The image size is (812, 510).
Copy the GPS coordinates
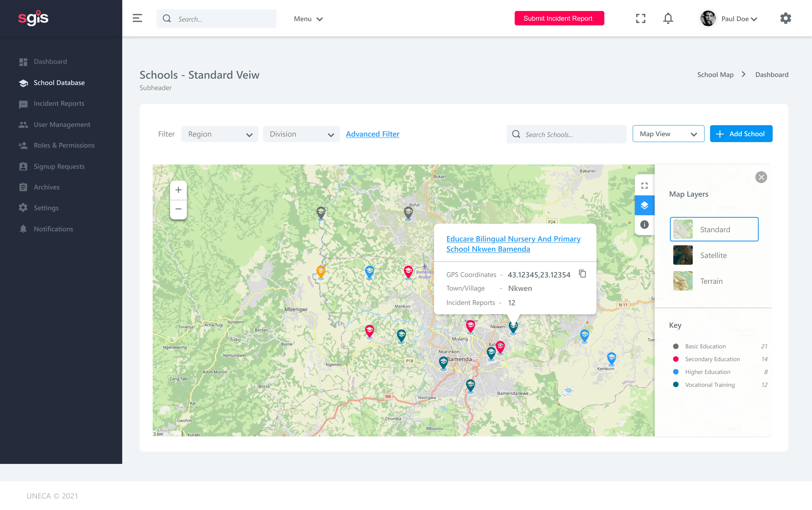(x=582, y=274)
